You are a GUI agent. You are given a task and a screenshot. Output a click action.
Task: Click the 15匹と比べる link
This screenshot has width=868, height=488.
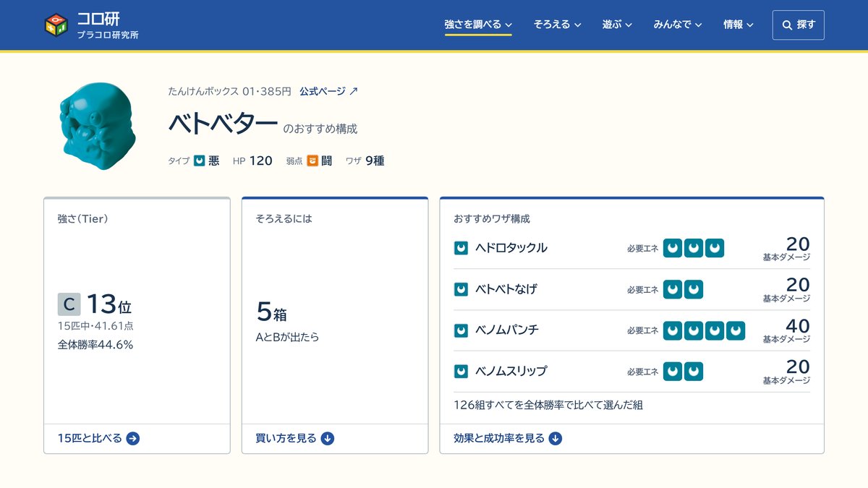coord(98,438)
